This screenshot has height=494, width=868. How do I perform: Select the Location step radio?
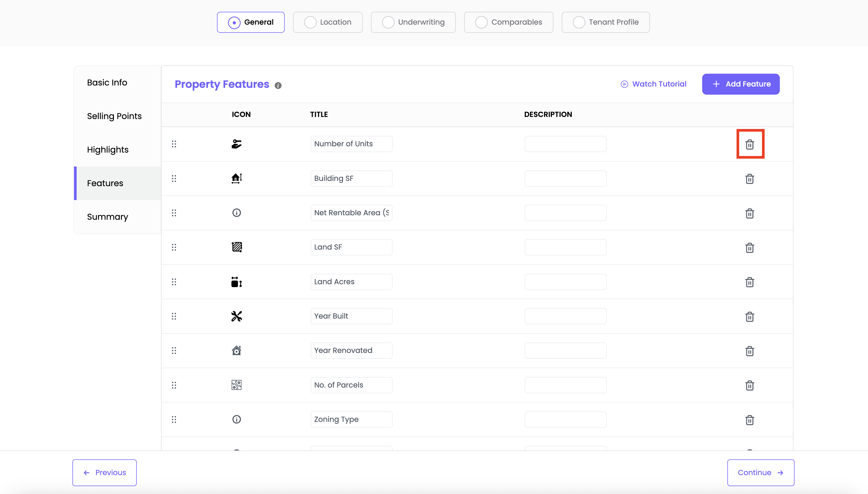click(310, 22)
